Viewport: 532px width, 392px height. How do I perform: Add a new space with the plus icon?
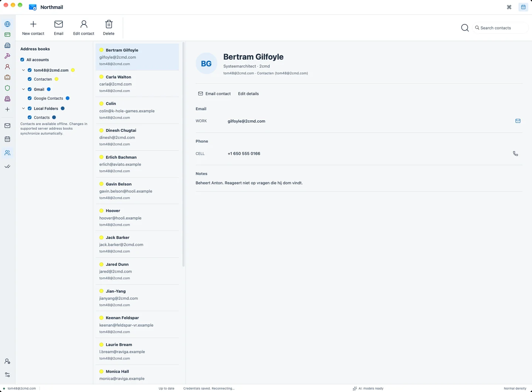coord(7,109)
